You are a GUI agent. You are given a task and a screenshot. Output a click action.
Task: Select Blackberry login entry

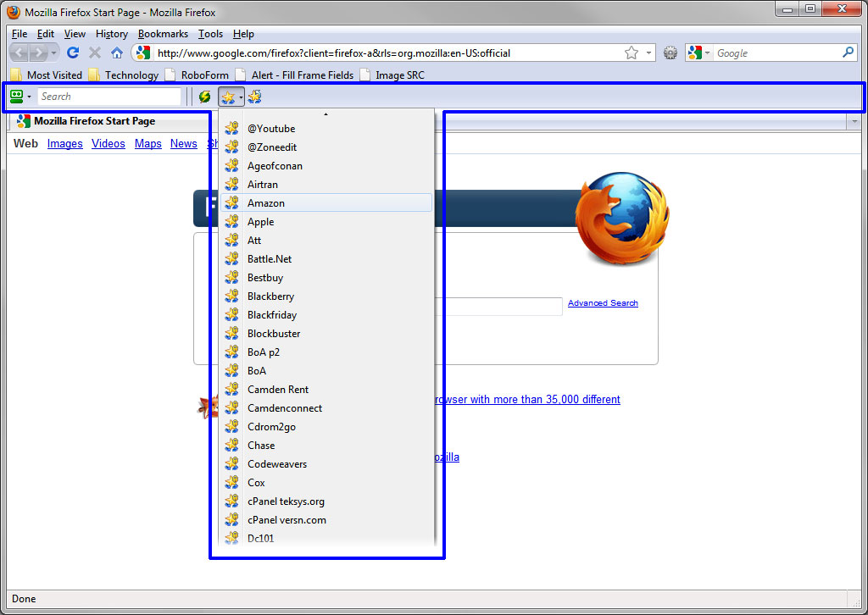pos(326,296)
